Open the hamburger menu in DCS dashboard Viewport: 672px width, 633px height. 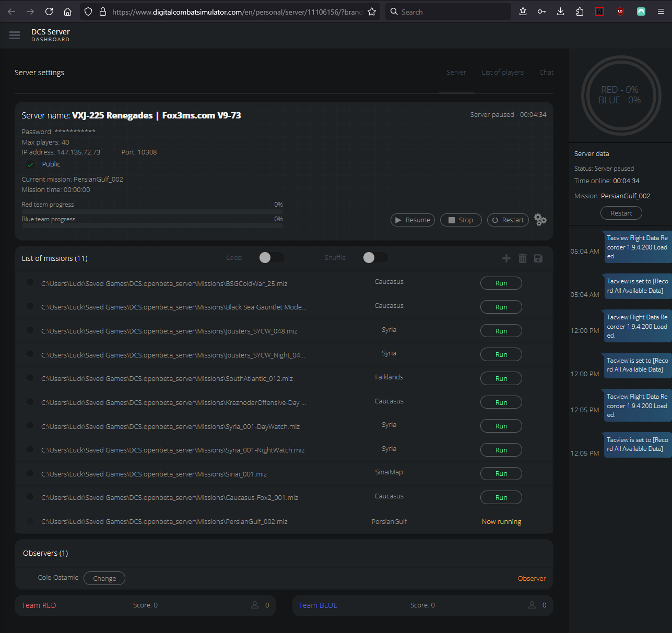click(x=15, y=35)
